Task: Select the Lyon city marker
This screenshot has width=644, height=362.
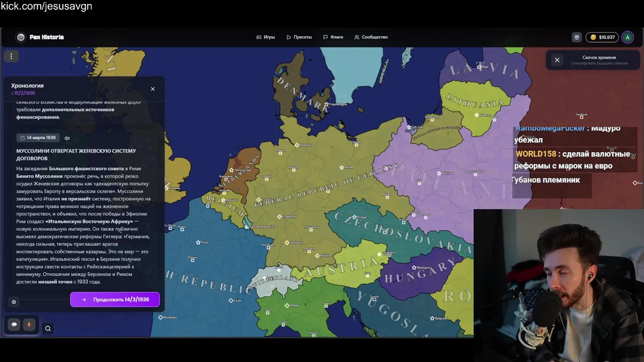Action: pos(231,301)
